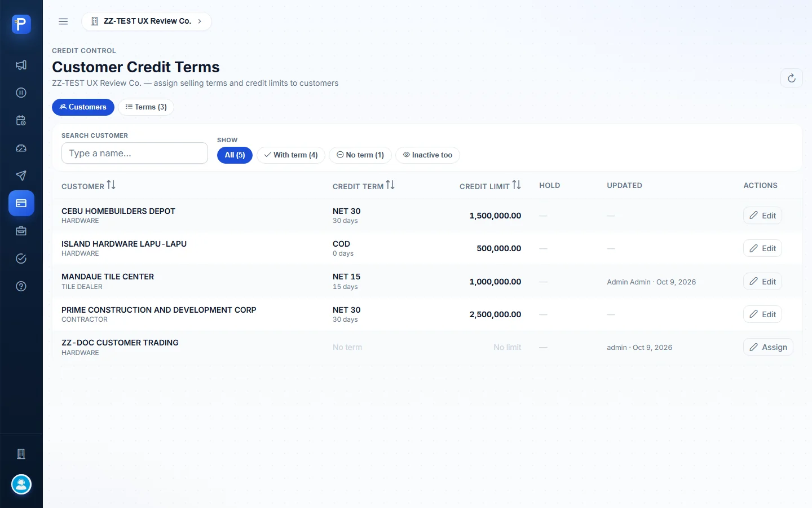Click the MANDAUE TILE CENTER customer name

pos(108,277)
